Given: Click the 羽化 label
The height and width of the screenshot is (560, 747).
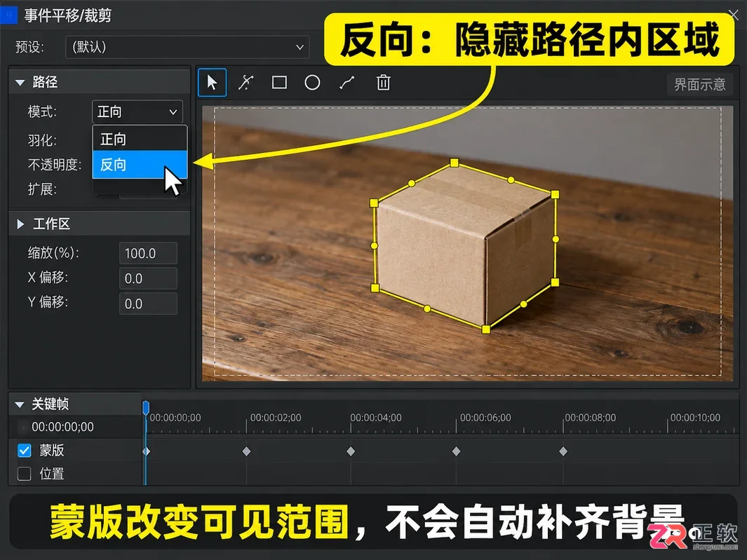Looking at the screenshot, I should click(x=42, y=140).
